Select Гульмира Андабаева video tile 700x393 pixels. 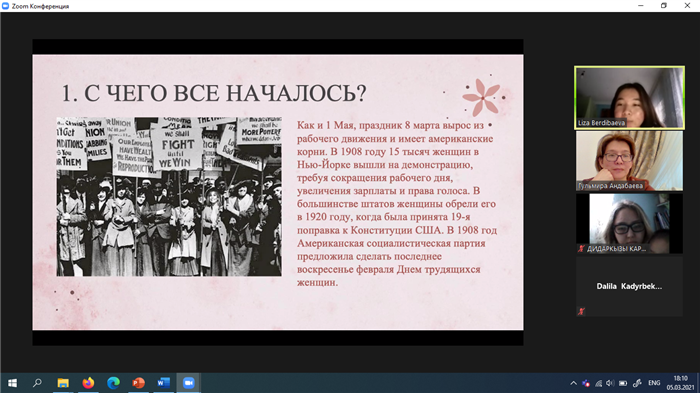coord(629,161)
